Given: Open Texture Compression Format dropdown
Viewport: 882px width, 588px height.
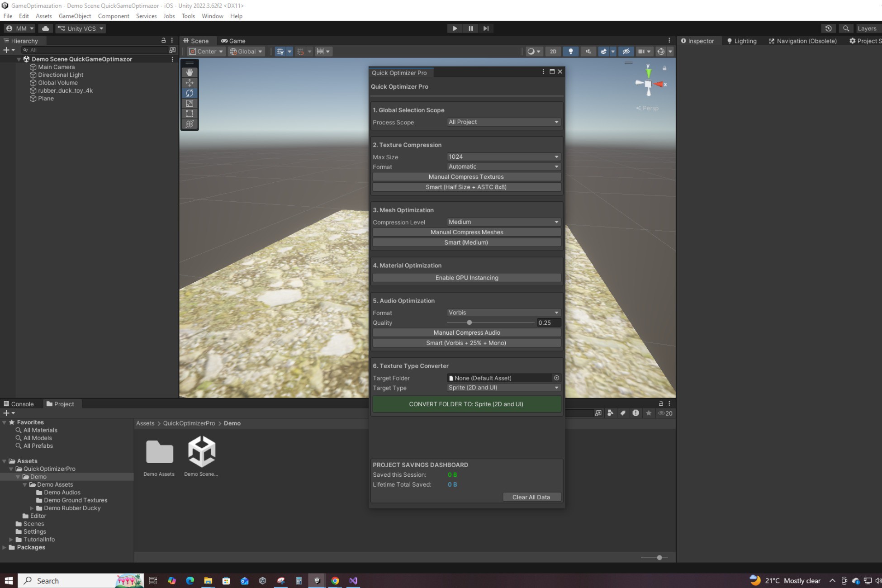Looking at the screenshot, I should point(504,167).
